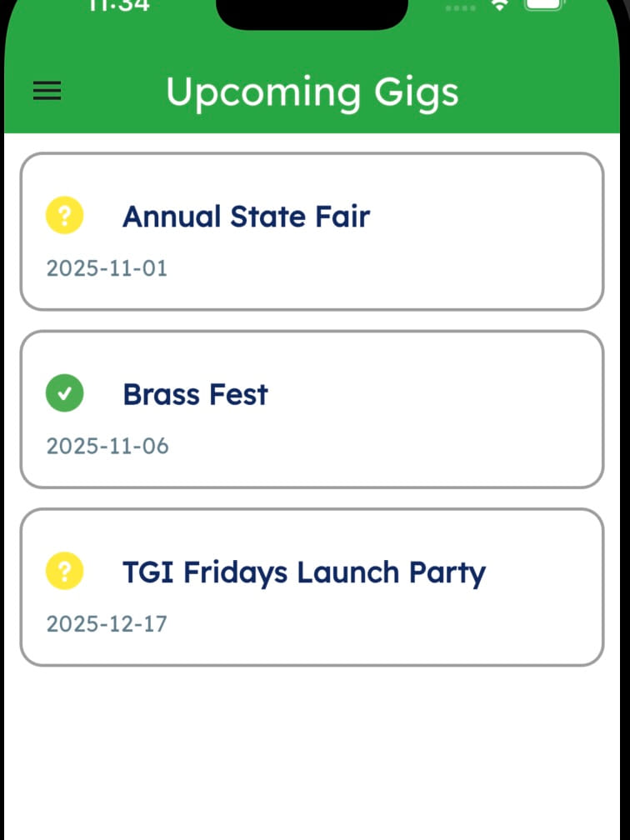
Task: Click blank space right of 2025-11-06 date
Action: [x=375, y=446]
